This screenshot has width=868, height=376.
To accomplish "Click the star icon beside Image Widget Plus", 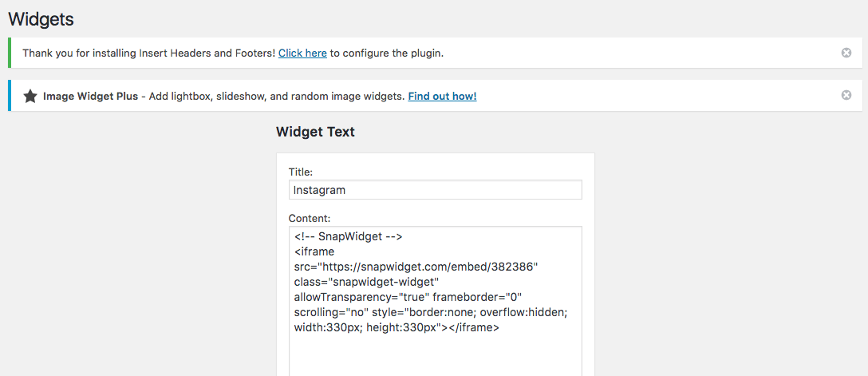I will (x=30, y=96).
